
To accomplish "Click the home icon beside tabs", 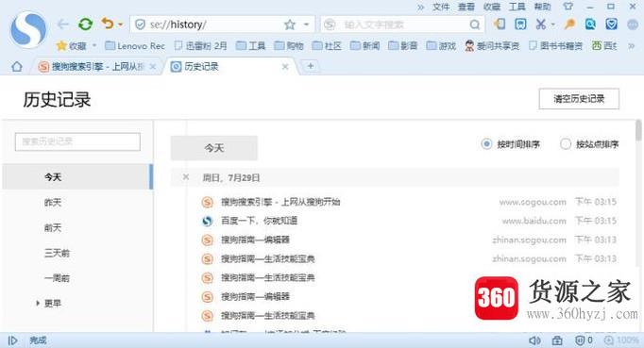I will [x=17, y=66].
